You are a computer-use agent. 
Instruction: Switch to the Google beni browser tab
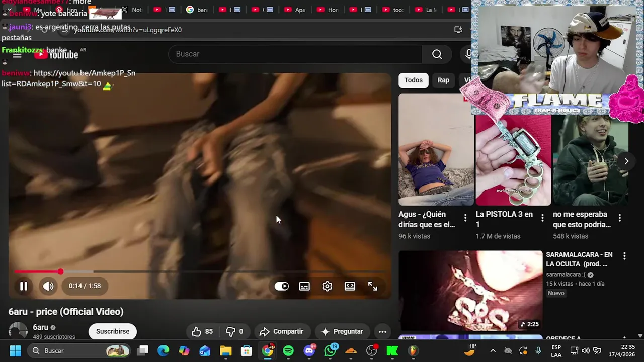click(x=197, y=10)
